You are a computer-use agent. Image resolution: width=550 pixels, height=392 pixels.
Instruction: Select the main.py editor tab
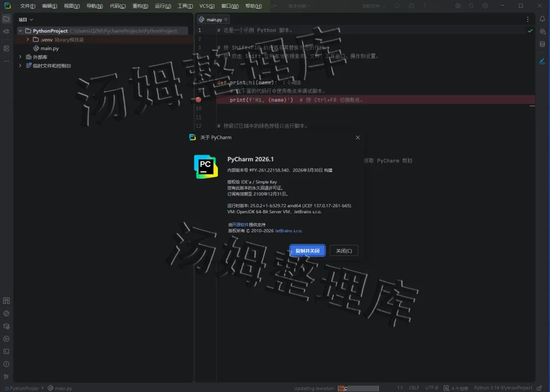(x=214, y=20)
